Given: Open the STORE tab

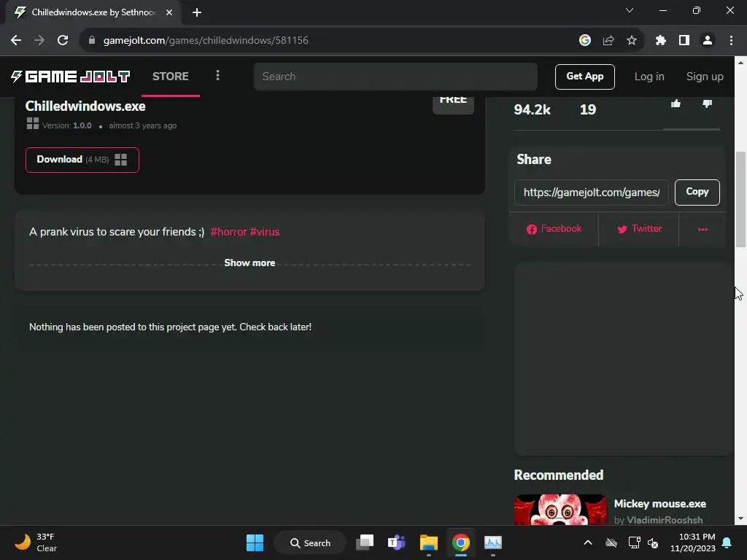Looking at the screenshot, I should pos(171,76).
